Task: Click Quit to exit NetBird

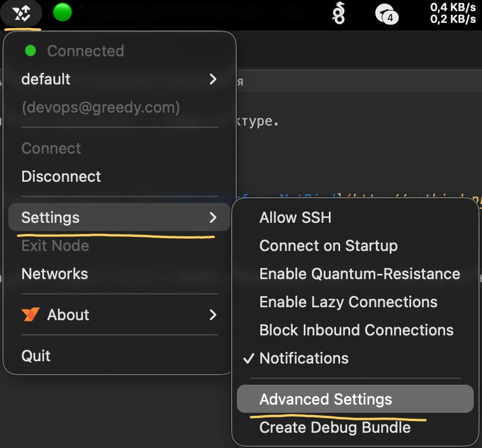Action: [x=36, y=355]
